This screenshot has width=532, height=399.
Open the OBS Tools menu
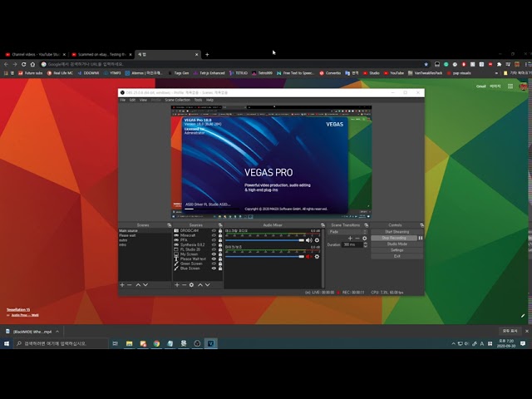(198, 100)
